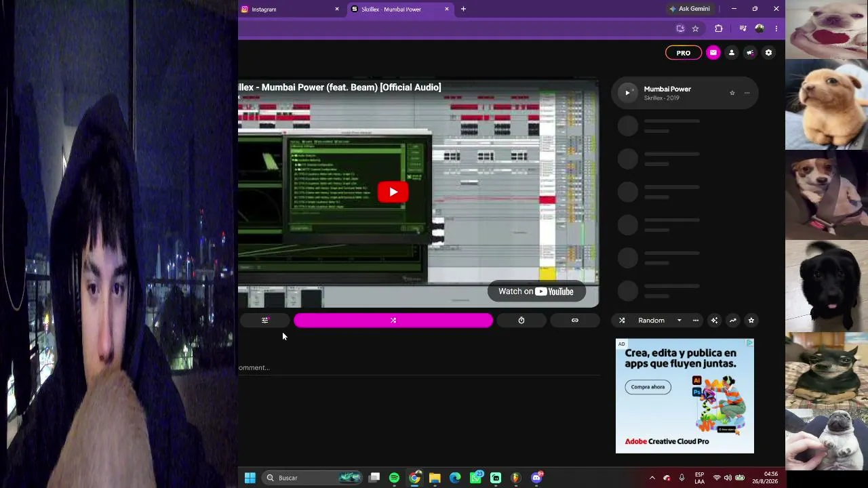Screen dimensions: 868x488
Task: Favorite Mumbai Power with the star
Action: click(x=732, y=93)
